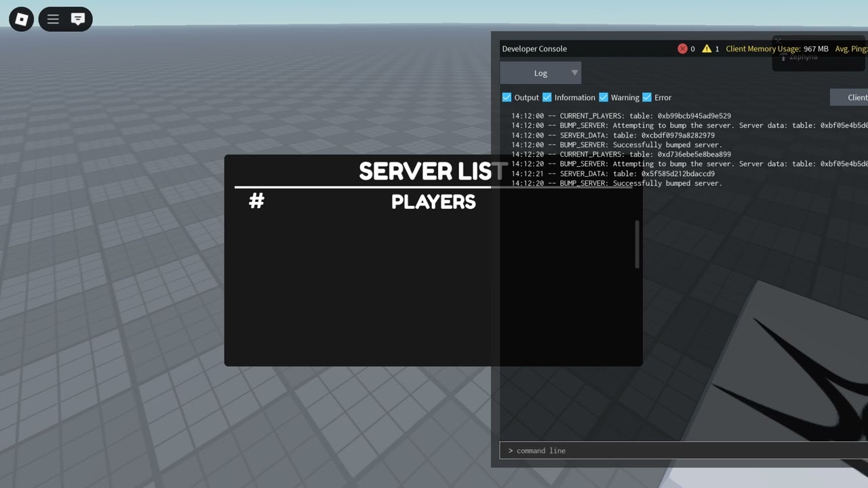Open the Roblox menu logo button
The width and height of the screenshot is (868, 488).
[x=21, y=19]
